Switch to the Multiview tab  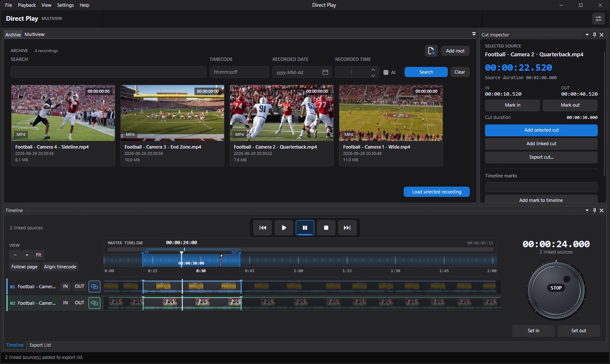(x=34, y=34)
